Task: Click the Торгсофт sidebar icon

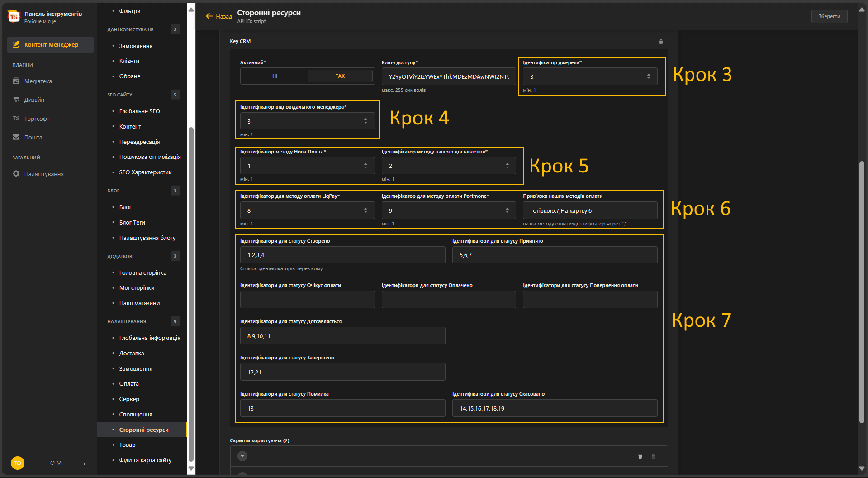Action: pos(16,119)
